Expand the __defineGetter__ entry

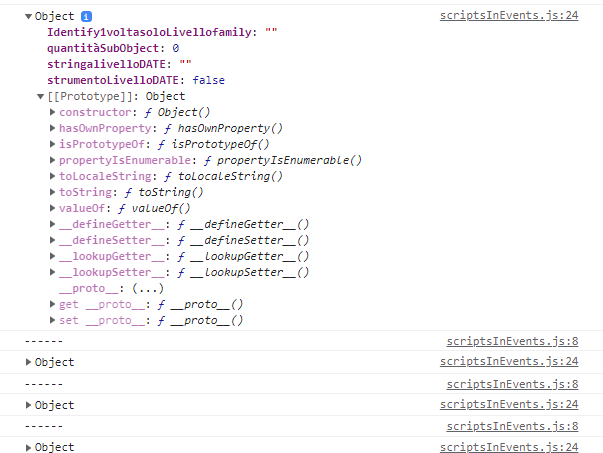tap(52, 224)
